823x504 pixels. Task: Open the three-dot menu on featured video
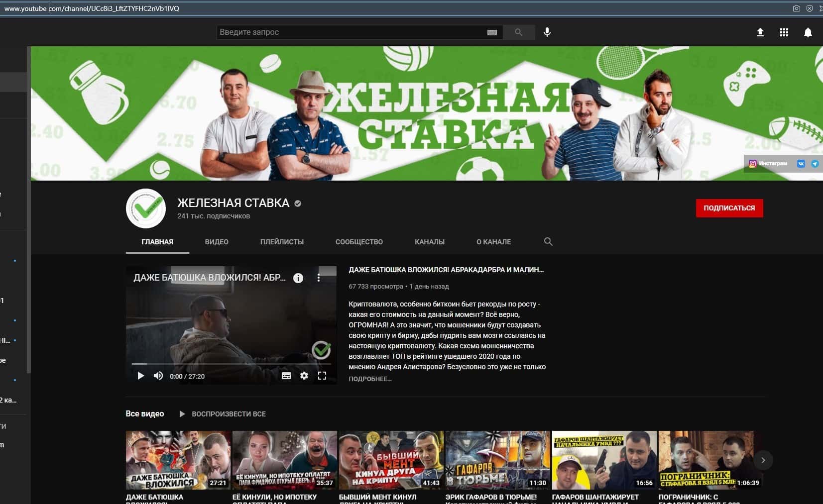click(319, 278)
